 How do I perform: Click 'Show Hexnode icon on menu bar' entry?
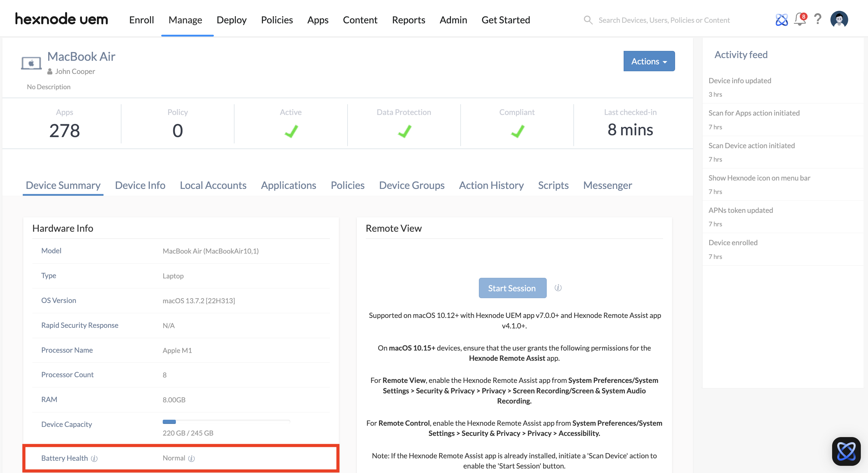coord(759,178)
